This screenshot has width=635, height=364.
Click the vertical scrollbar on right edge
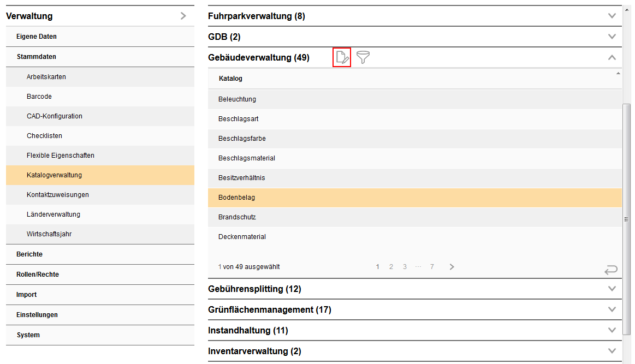click(x=626, y=218)
